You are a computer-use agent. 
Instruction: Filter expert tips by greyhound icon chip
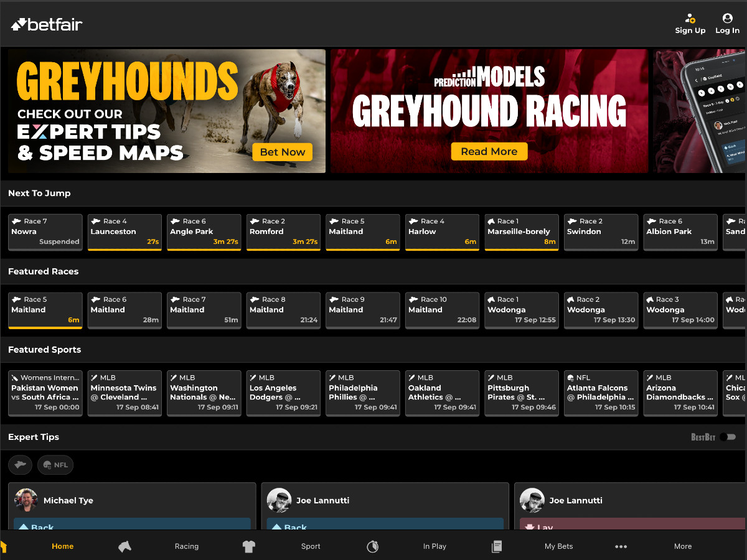21,465
